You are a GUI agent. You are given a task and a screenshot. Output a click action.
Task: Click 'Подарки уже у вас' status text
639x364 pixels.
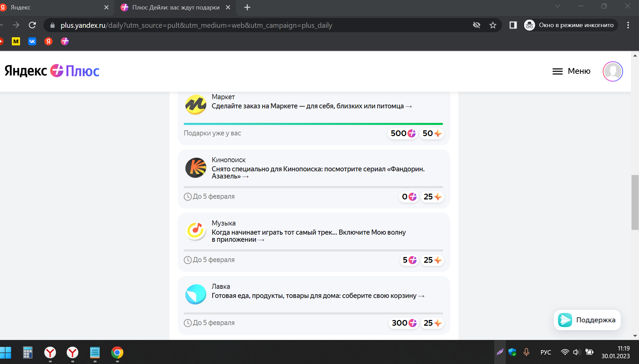[x=212, y=133]
